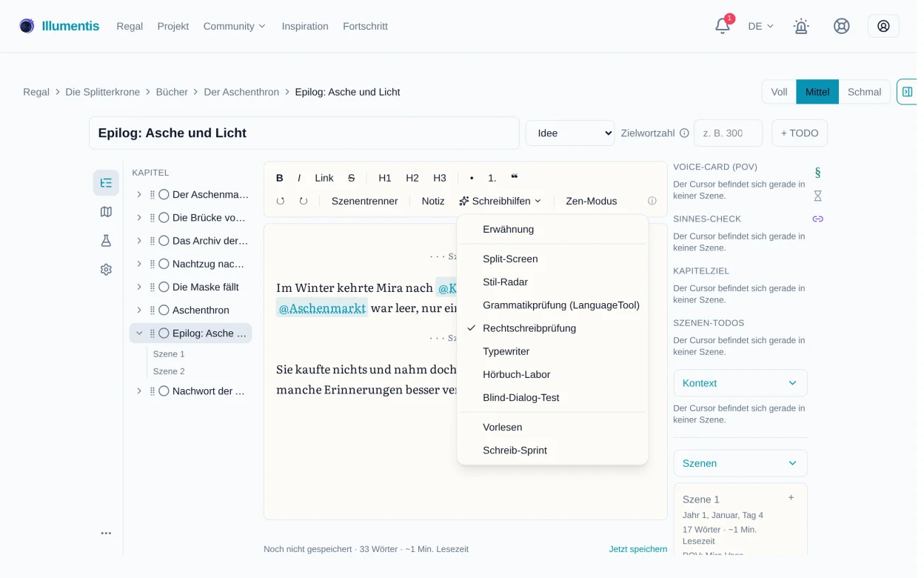Screen dimensions: 924x578
Task: Redo the last edit
Action: coord(304,201)
